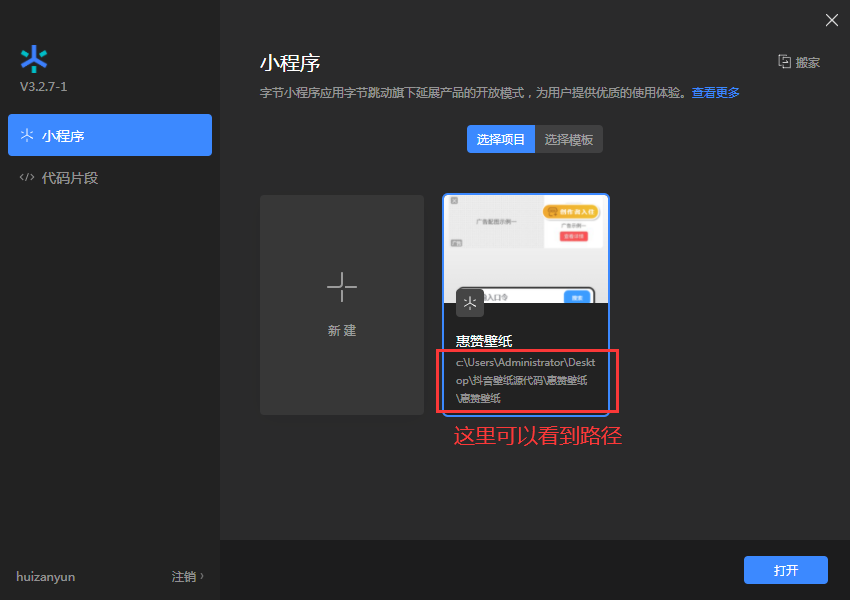
Task: Click the 小程序 page heading
Action: coord(290,63)
